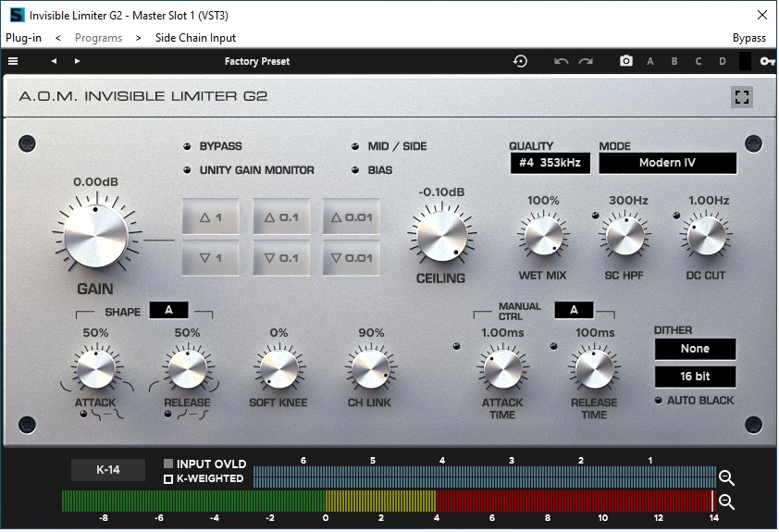Enable the BYPASS LED switch
Image resolution: width=779 pixels, height=532 pixels.
pos(187,146)
